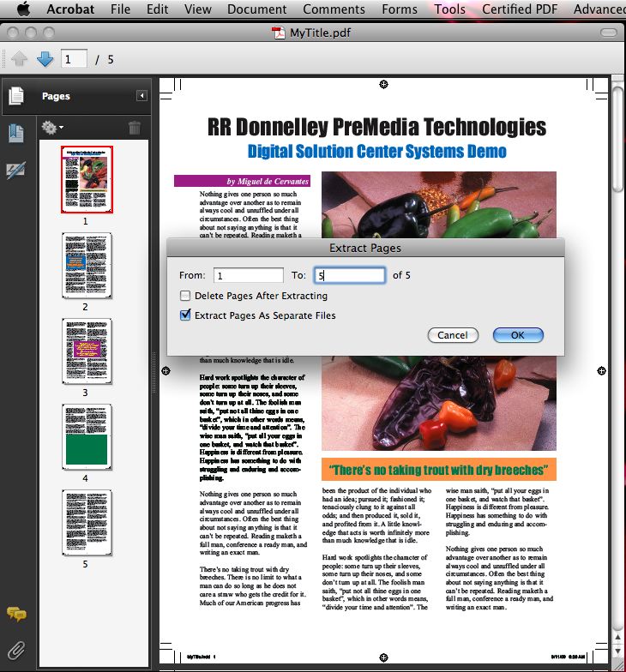Open the File menu
This screenshot has height=672, width=626.
[120, 9]
